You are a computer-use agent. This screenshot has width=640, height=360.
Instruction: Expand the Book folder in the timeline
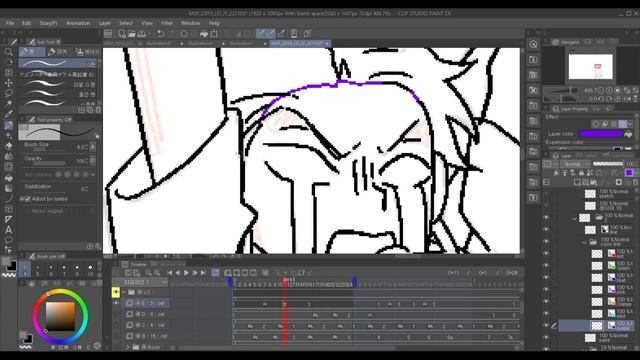pyautogui.click(x=128, y=347)
